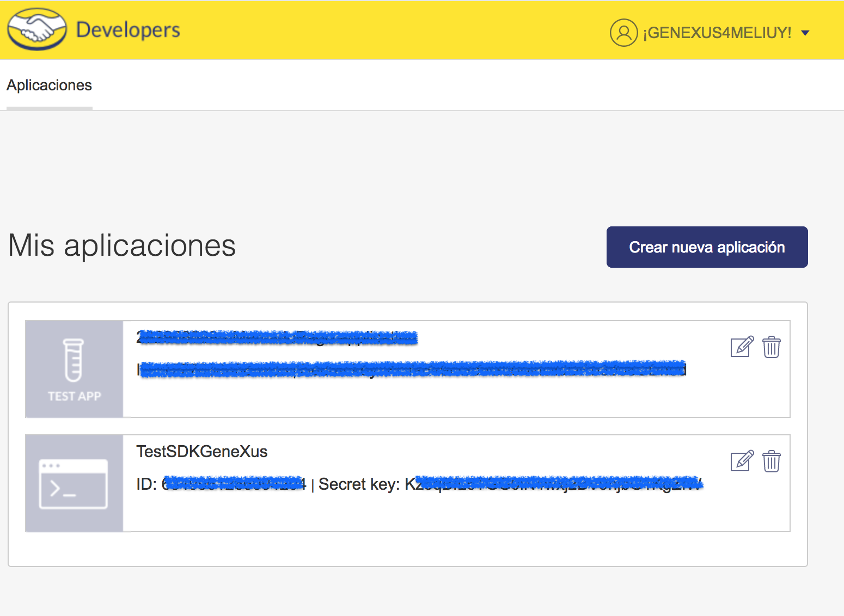The height and width of the screenshot is (616, 844).
Task: Open the Developers home link
Action: [128, 30]
